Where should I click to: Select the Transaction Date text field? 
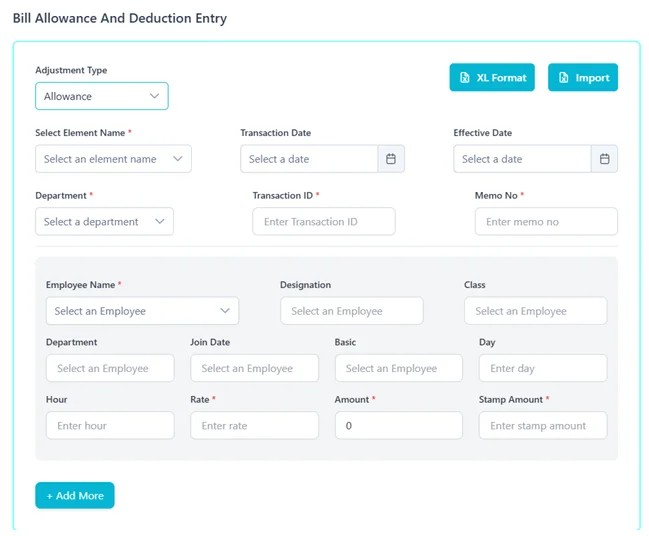point(308,159)
